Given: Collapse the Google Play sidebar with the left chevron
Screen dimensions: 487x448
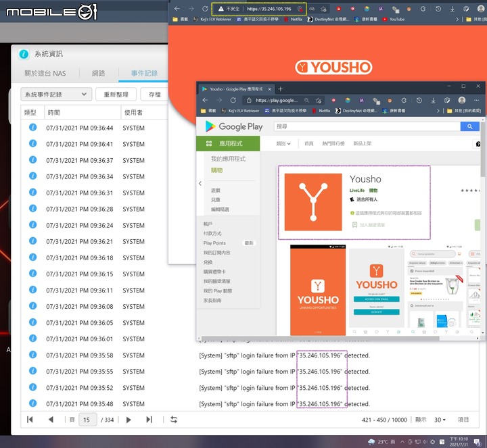Looking at the screenshot, I should click(x=200, y=183).
